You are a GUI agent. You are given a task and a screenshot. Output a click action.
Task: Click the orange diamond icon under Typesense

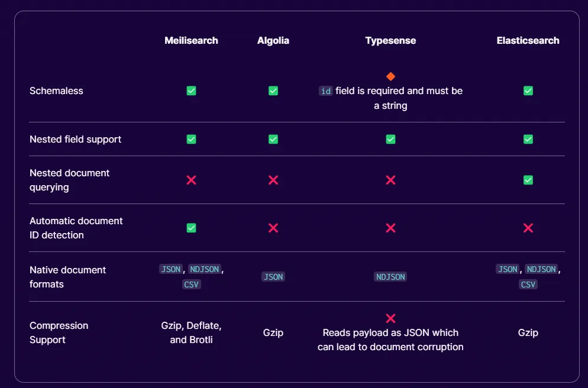[390, 76]
